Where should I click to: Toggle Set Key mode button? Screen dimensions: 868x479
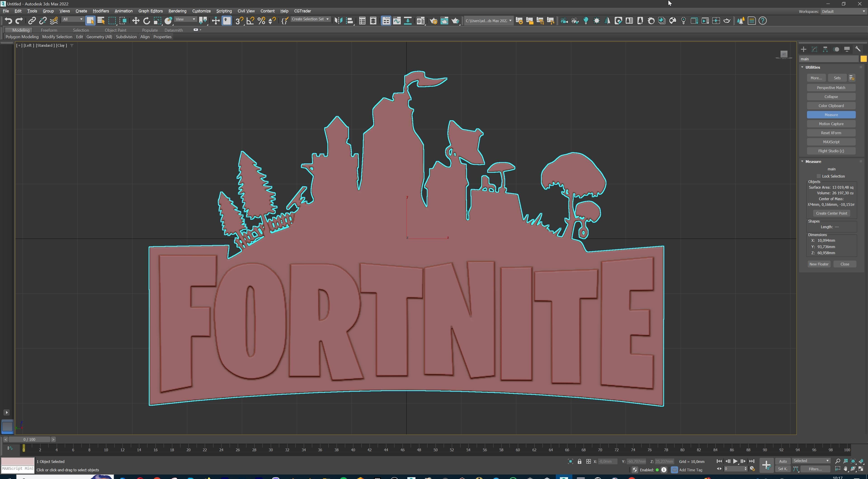782,469
